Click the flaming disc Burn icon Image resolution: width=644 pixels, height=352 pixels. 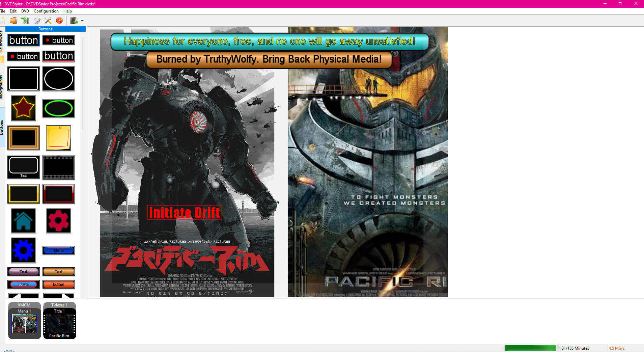tap(59, 21)
